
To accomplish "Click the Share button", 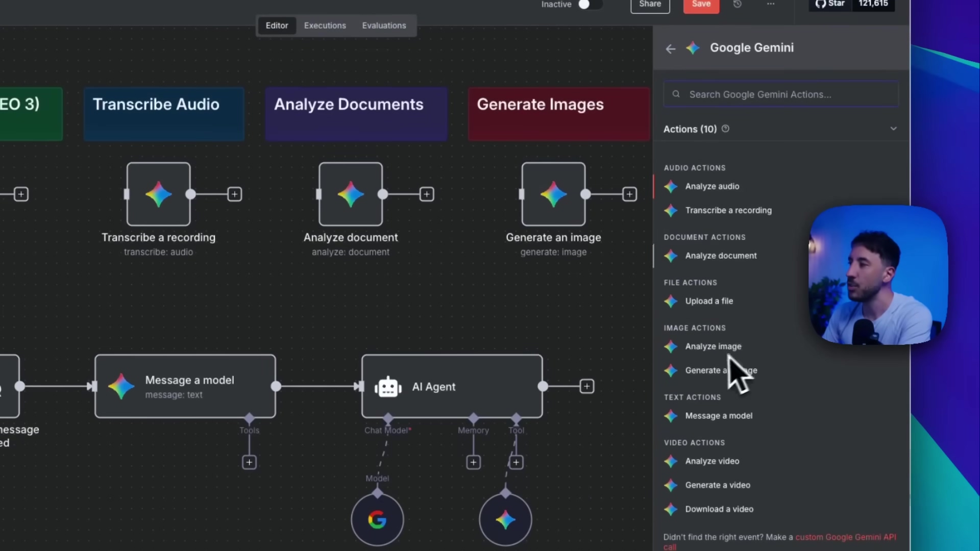I will pos(650,5).
